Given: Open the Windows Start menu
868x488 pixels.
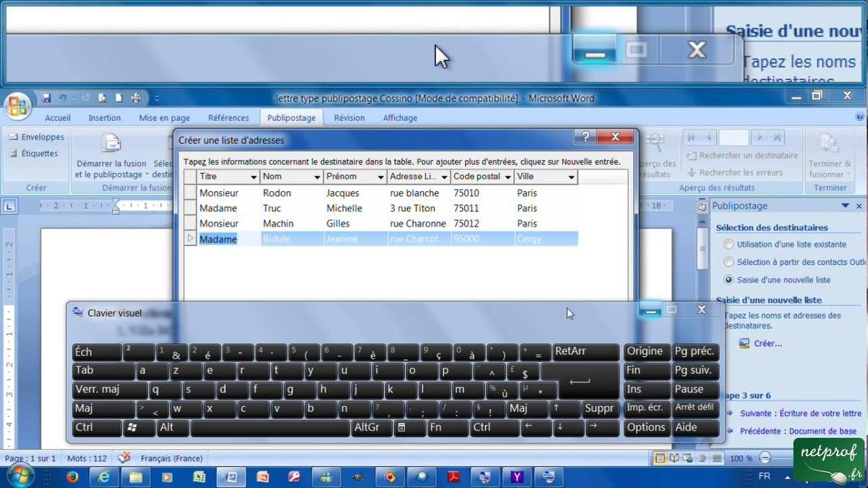Looking at the screenshot, I should tap(20, 476).
